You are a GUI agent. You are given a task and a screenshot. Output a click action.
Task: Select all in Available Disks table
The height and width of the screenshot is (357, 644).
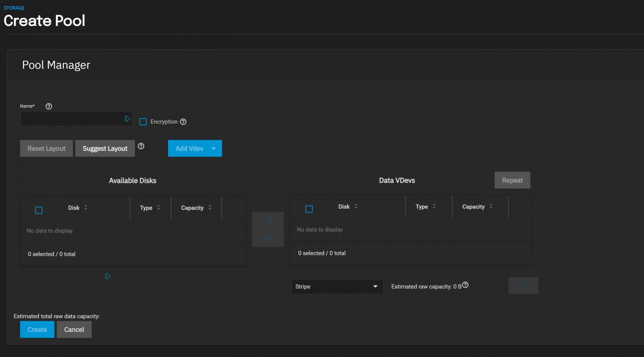[x=39, y=210]
